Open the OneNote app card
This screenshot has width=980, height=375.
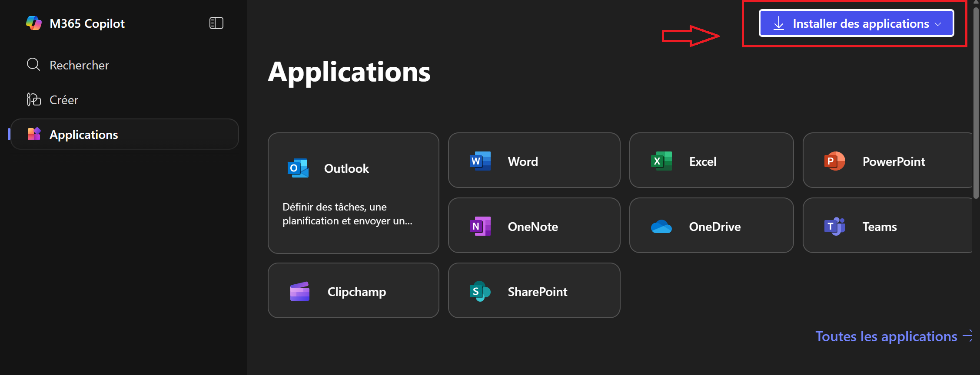coord(534,225)
